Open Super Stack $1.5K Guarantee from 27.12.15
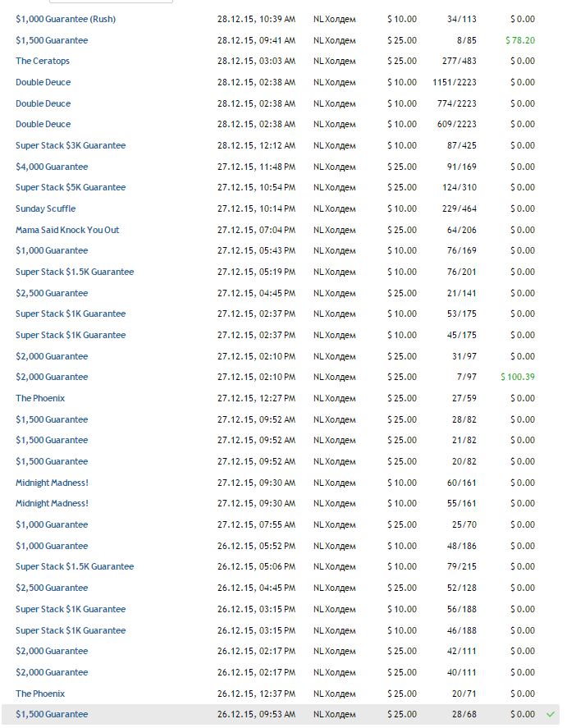The width and height of the screenshot is (567, 728). (x=75, y=272)
